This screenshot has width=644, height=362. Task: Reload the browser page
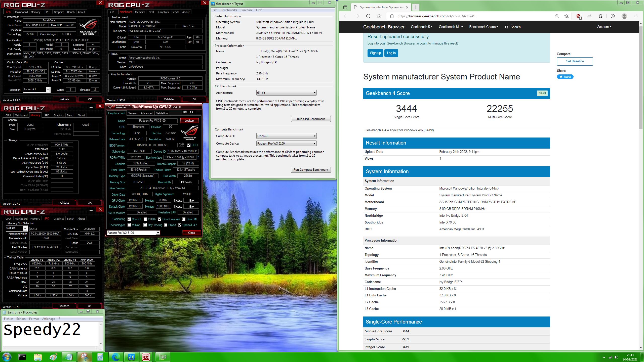(x=368, y=16)
